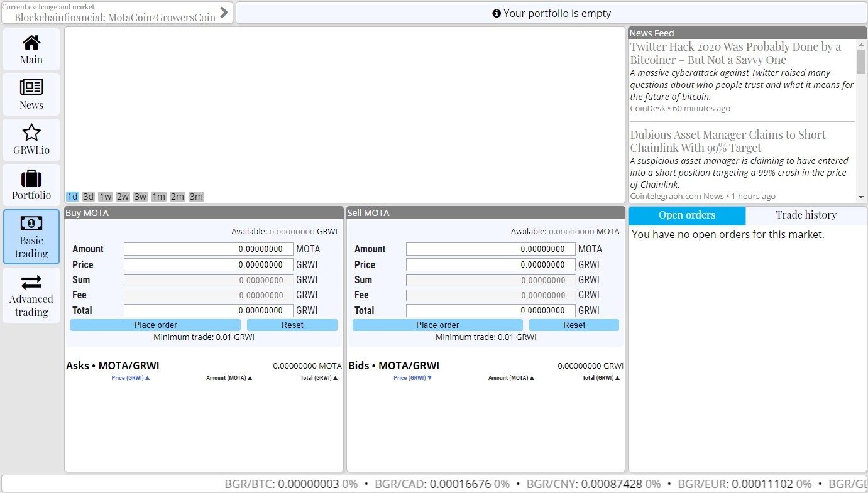This screenshot has width=868, height=493.
Task: Open GRWI.io star icon
Action: (x=31, y=133)
